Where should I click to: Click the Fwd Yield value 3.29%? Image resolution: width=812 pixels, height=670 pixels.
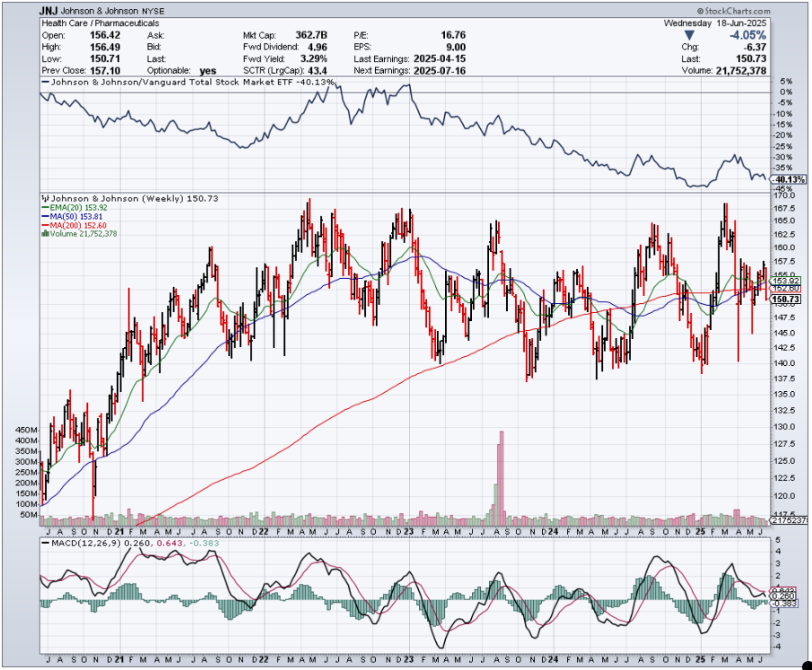pos(314,58)
